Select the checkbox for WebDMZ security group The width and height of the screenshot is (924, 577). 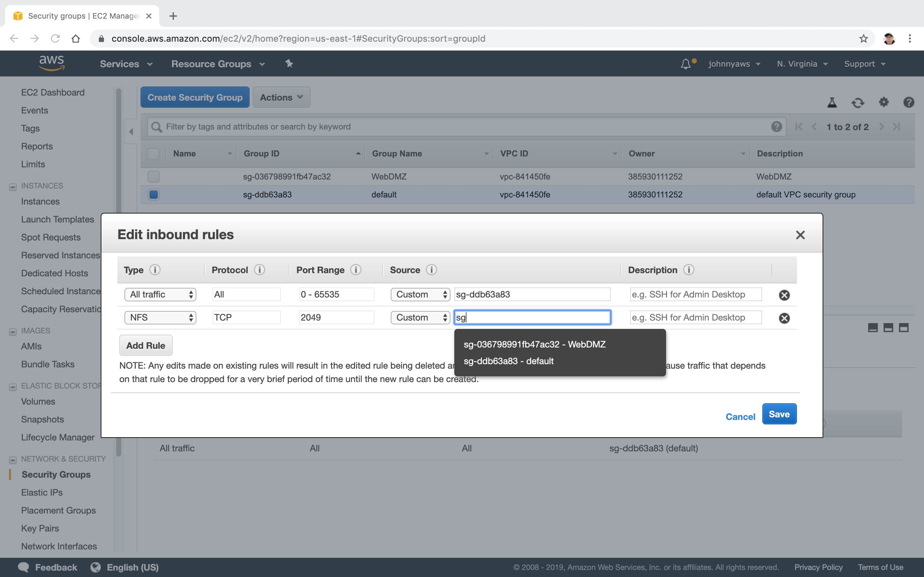(153, 176)
